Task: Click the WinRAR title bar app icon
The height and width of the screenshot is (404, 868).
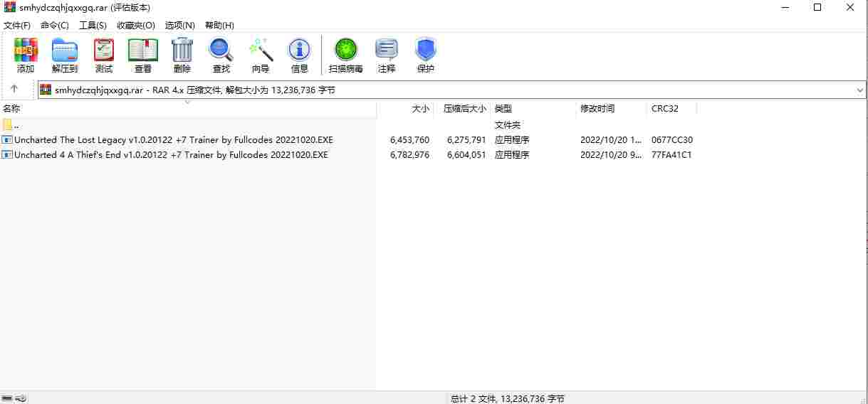Action: [x=10, y=7]
